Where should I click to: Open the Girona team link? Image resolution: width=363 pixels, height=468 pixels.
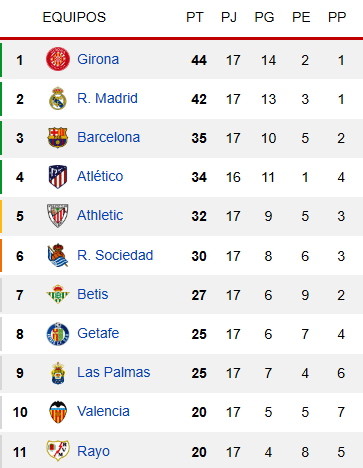pyautogui.click(x=98, y=59)
